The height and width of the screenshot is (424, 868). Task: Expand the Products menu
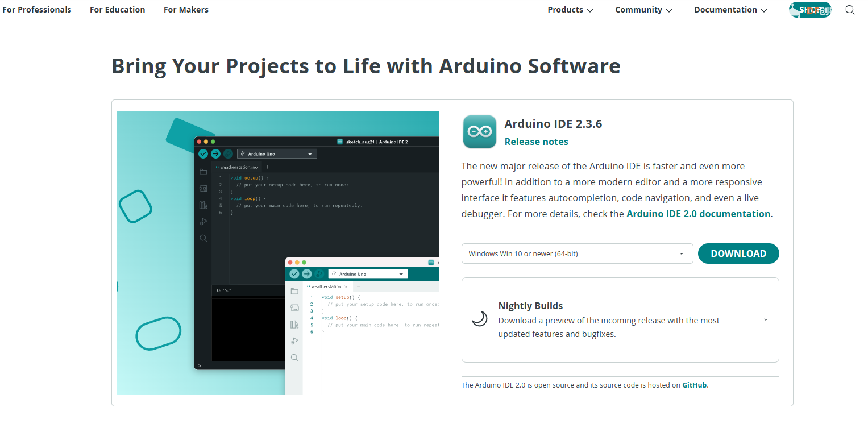click(570, 10)
